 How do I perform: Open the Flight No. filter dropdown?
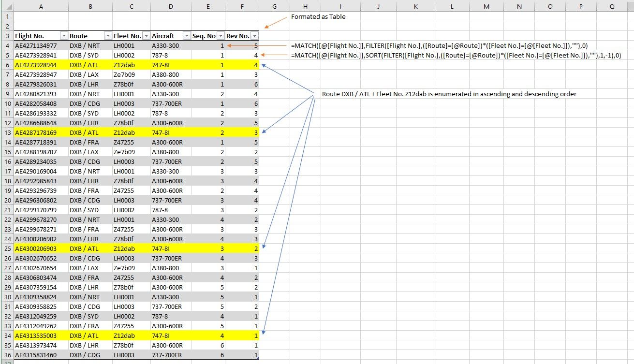(x=63, y=36)
